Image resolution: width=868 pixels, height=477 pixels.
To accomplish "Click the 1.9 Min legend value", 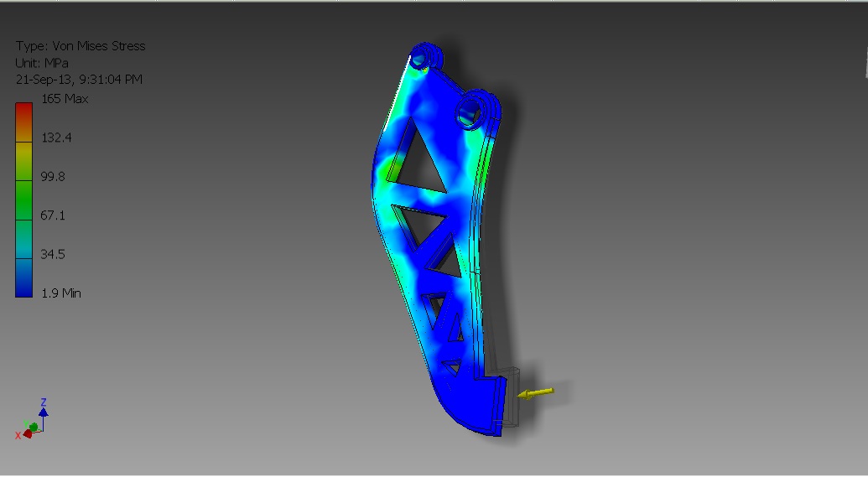I will point(61,293).
